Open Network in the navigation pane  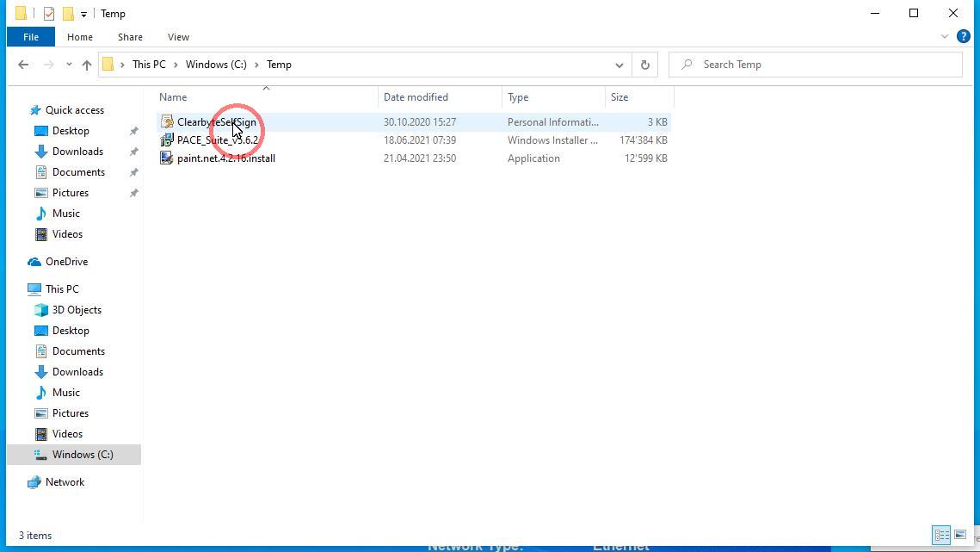(x=65, y=482)
